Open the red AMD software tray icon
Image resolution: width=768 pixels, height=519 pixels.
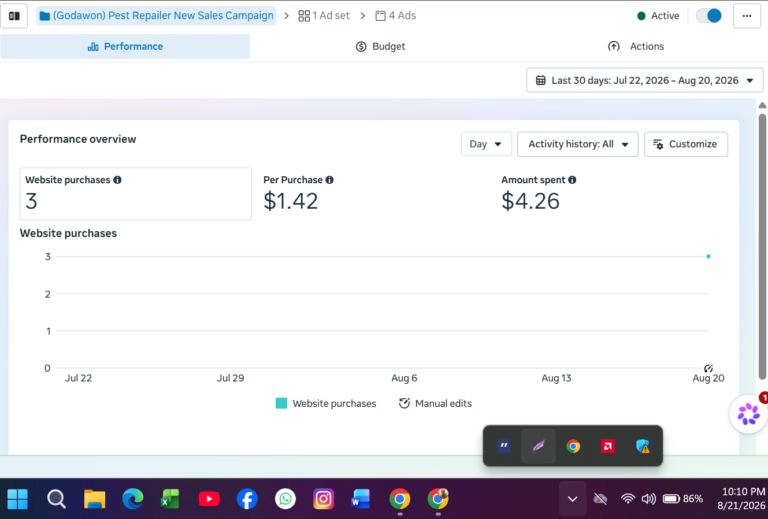tap(608, 446)
